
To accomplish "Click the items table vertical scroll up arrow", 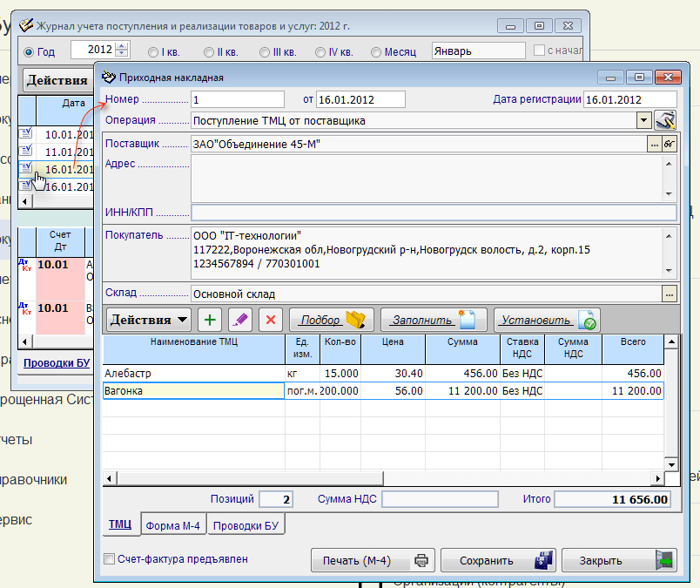I will (671, 341).
